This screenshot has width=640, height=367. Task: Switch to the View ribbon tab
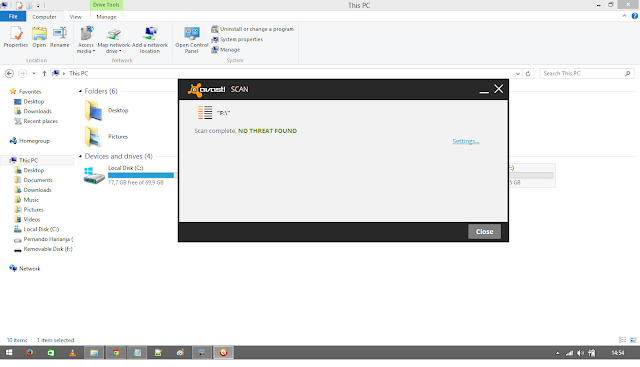pos(76,17)
